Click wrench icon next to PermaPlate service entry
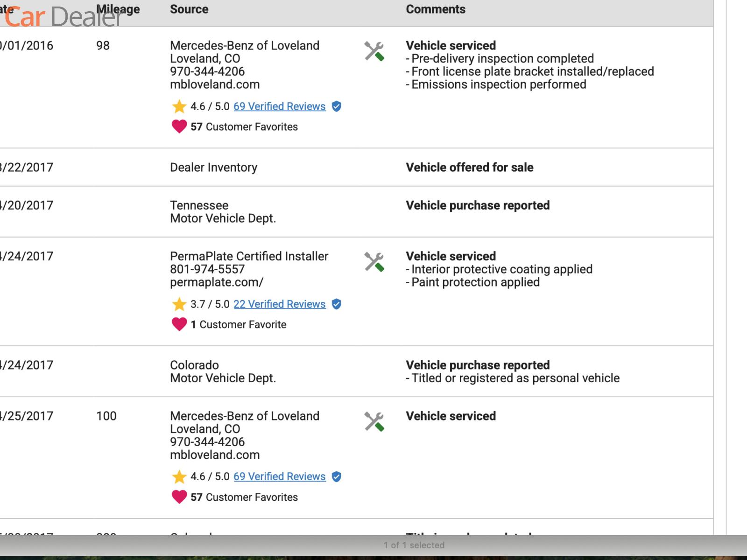Screen dimensions: 747x560 tap(374, 262)
